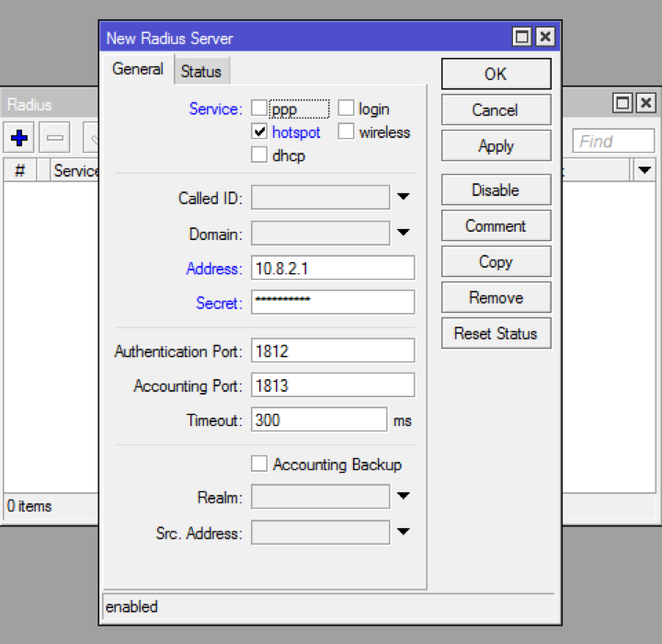Close the Radius list window

coord(646,103)
